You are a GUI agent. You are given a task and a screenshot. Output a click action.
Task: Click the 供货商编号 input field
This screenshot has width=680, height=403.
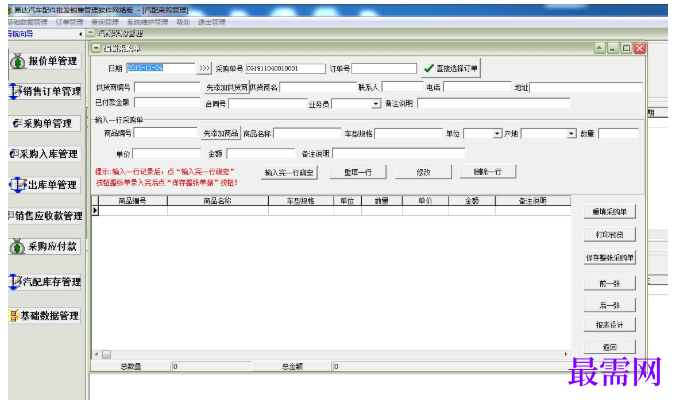tap(167, 87)
